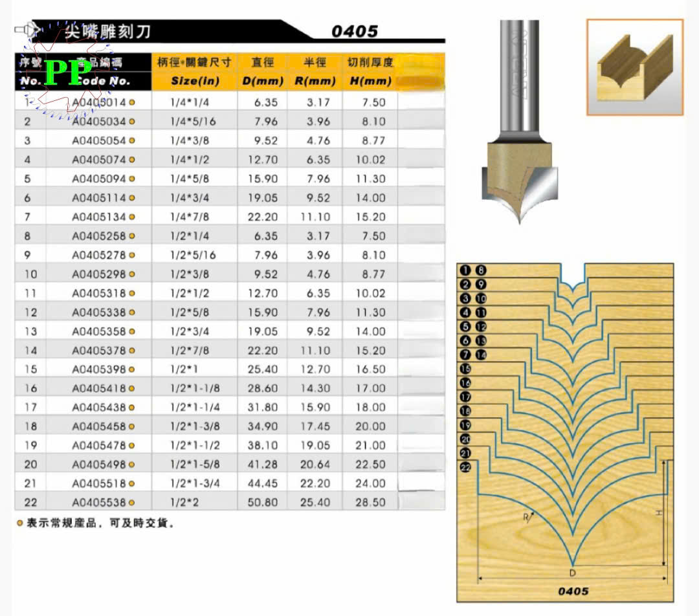This screenshot has width=699, height=616.
Task: Click the 0405 wood profile diagram
Action: [565, 432]
